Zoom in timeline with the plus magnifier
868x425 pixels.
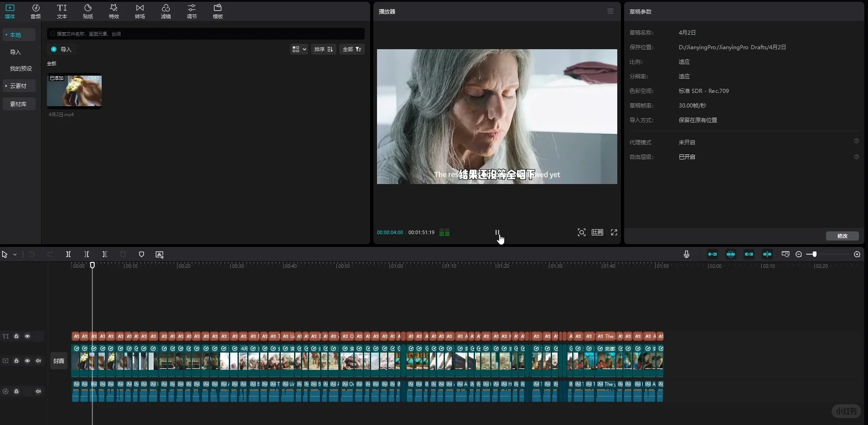(857, 254)
